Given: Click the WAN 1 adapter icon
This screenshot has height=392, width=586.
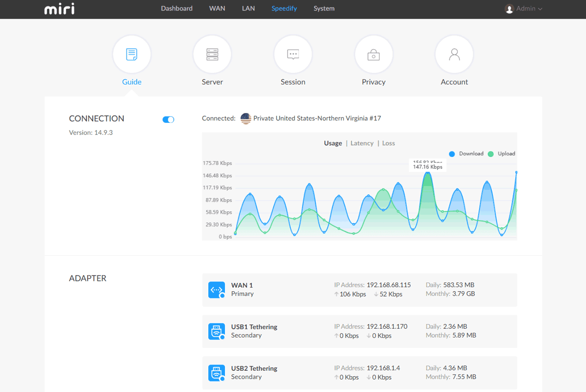Looking at the screenshot, I should pos(216,290).
